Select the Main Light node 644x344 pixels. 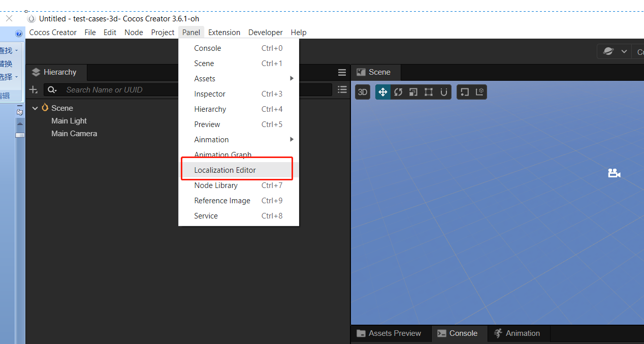[x=69, y=121]
